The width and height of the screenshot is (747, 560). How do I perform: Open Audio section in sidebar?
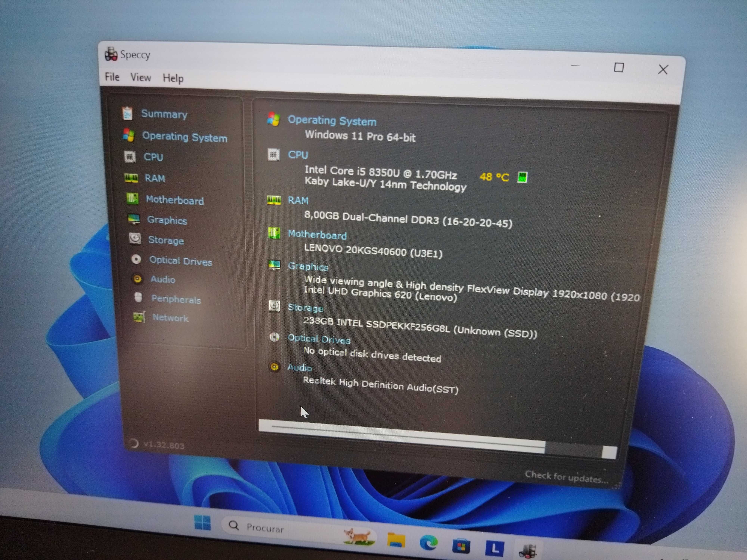pyautogui.click(x=163, y=279)
